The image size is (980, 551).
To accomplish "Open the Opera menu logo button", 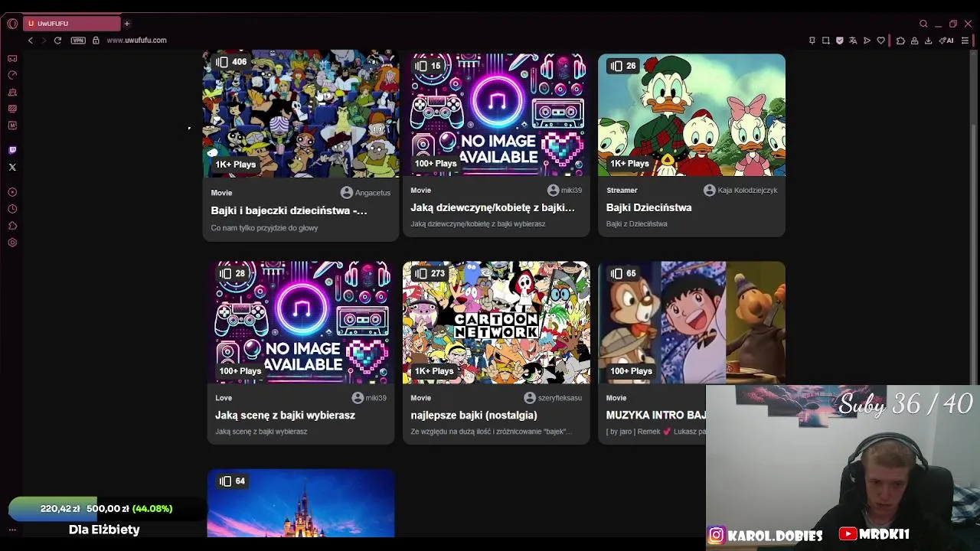I will [12, 24].
